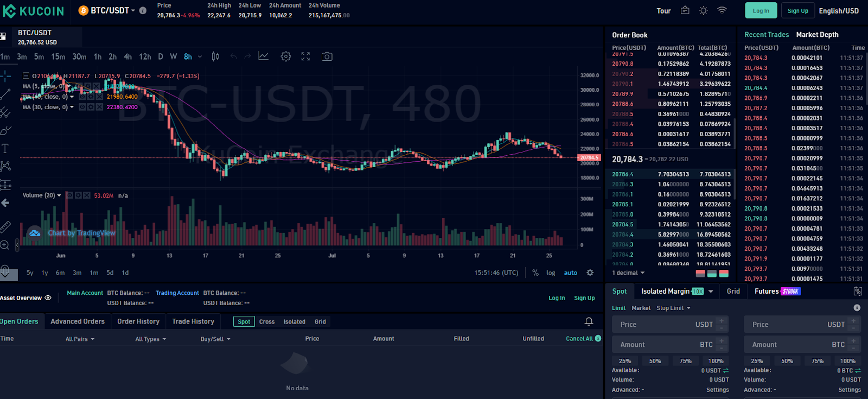Open the fee rate percentage icon
The image size is (868, 399).
click(x=858, y=292)
